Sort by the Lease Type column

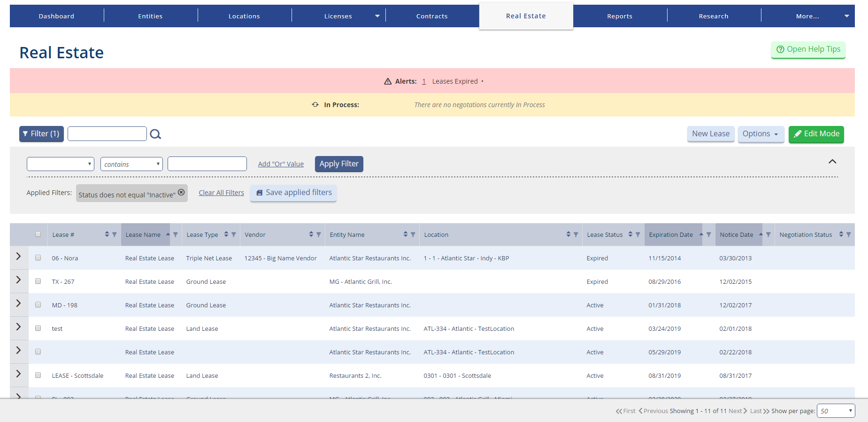(x=226, y=234)
